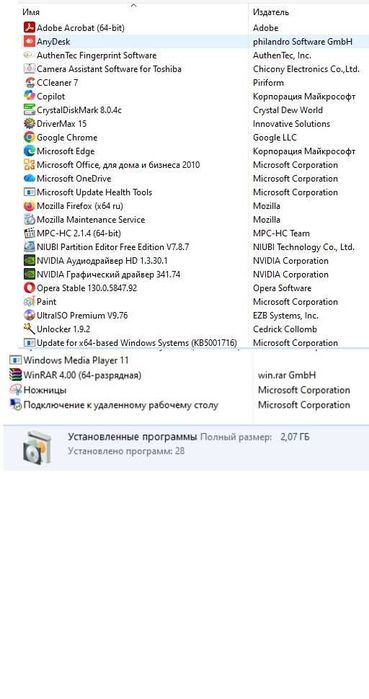The width and height of the screenshot is (369, 699).
Task: Click the Copilot icon
Action: [x=29, y=96]
